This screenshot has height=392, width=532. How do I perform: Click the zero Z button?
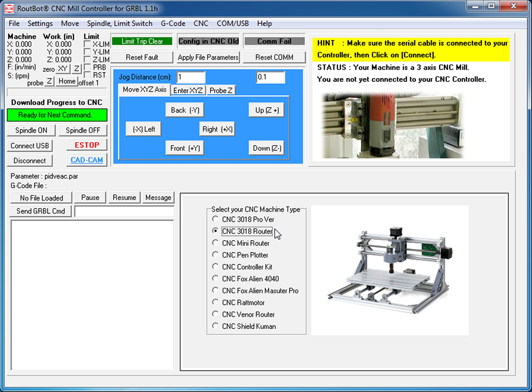(76, 69)
